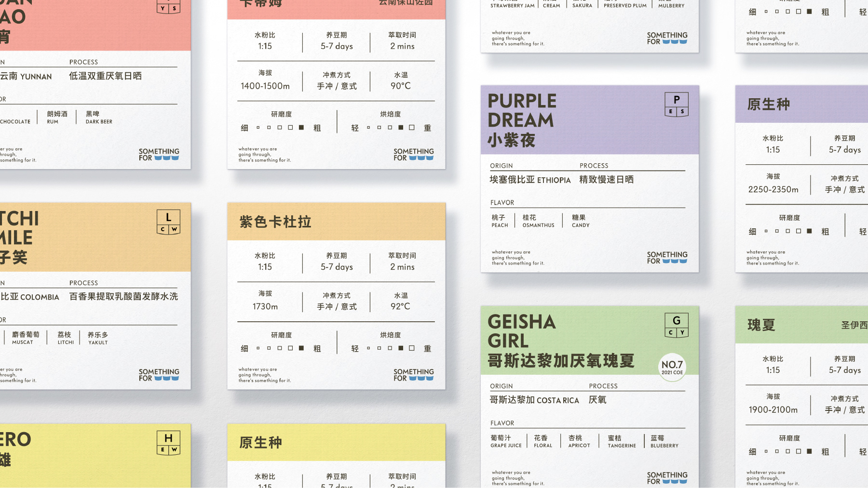
Task: Click the 2250-2350m altitude value
Action: point(773,190)
